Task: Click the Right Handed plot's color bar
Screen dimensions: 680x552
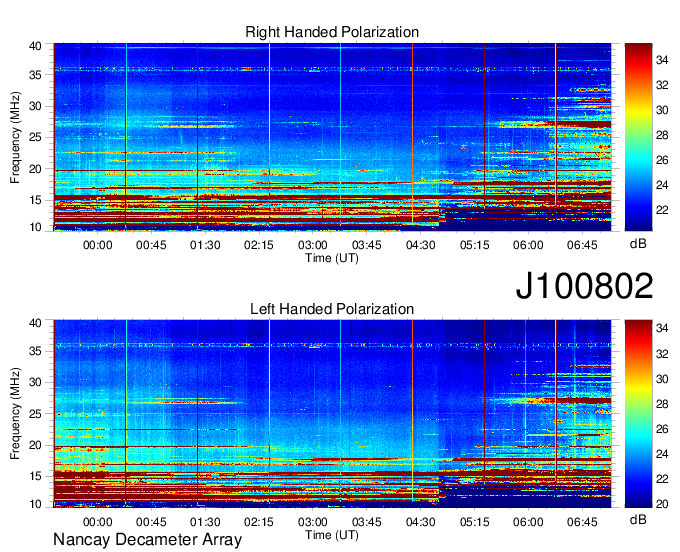Action: coord(638,137)
